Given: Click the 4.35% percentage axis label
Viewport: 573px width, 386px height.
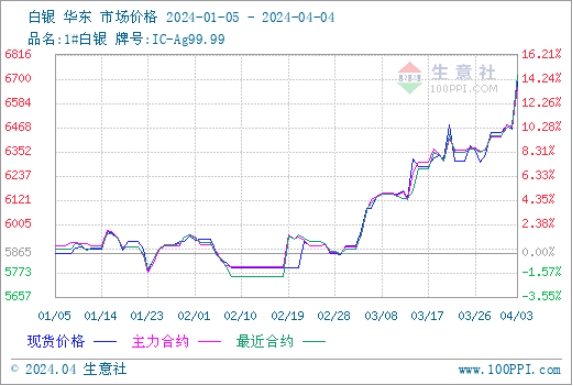Looking at the screenshot, I should click(538, 200).
